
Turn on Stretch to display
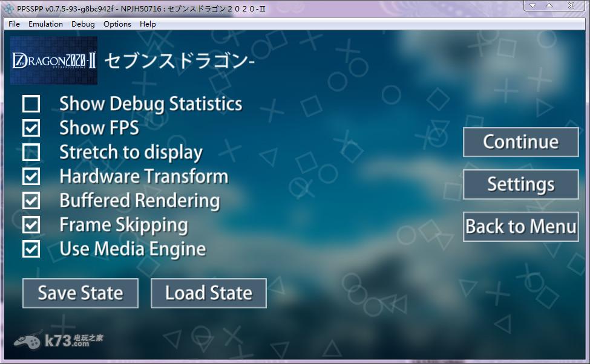(x=31, y=152)
